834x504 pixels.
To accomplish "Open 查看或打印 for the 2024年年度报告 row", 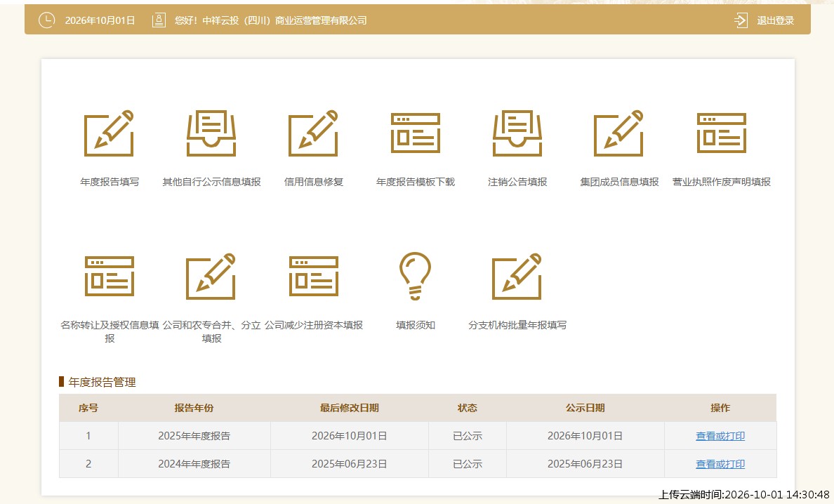I will point(720,464).
